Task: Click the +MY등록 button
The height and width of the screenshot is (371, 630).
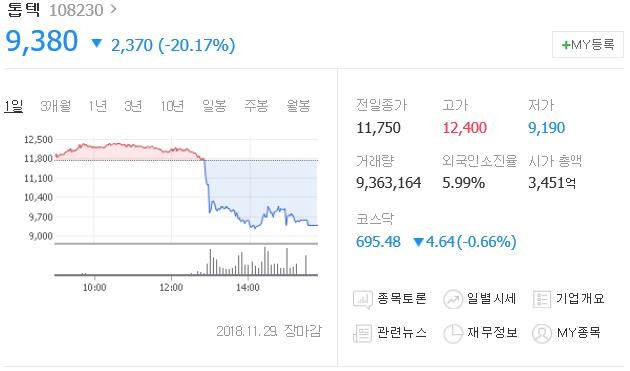Action: click(588, 44)
